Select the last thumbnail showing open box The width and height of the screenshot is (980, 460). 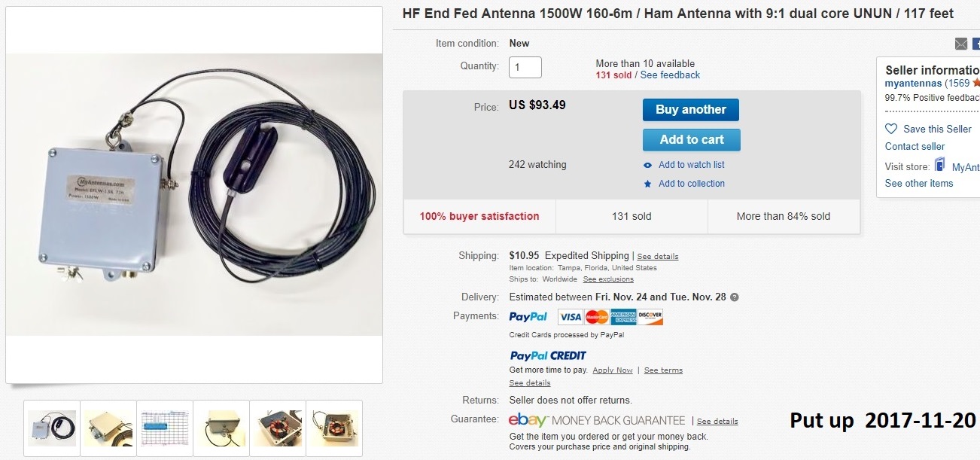point(334,428)
